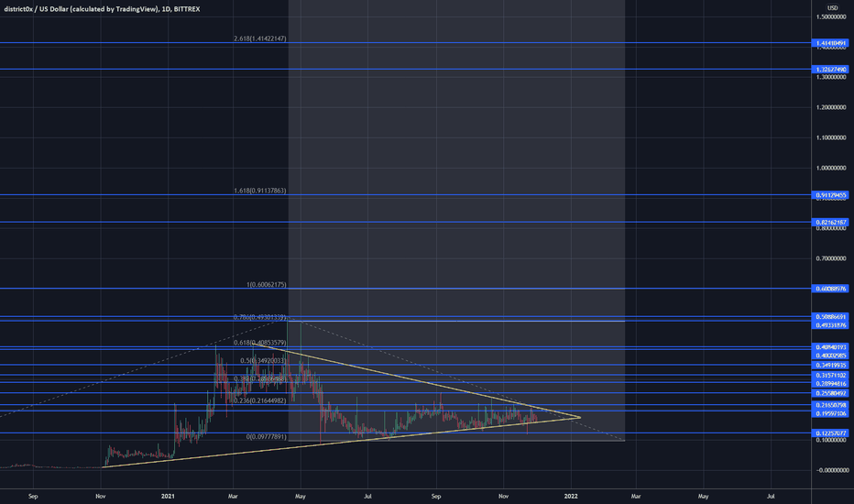The image size is (854, 504).
Task: Select the 1.32627490 price label
Action: 830,70
